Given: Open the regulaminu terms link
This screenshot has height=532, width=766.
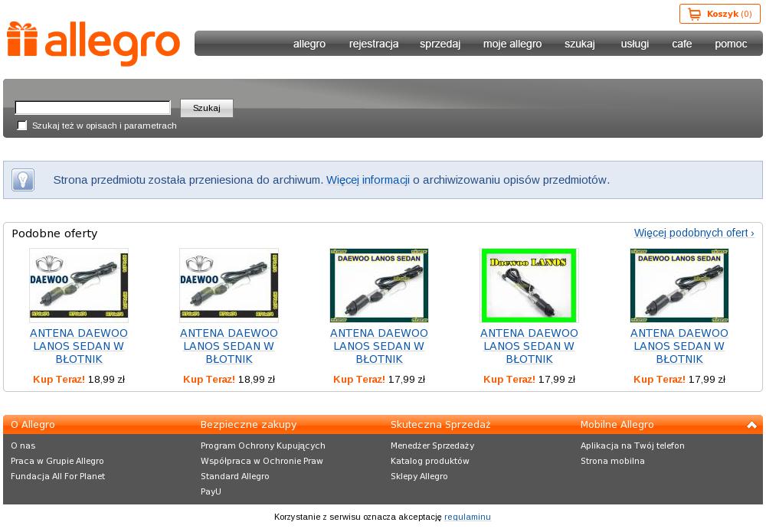Looking at the screenshot, I should pos(467,517).
